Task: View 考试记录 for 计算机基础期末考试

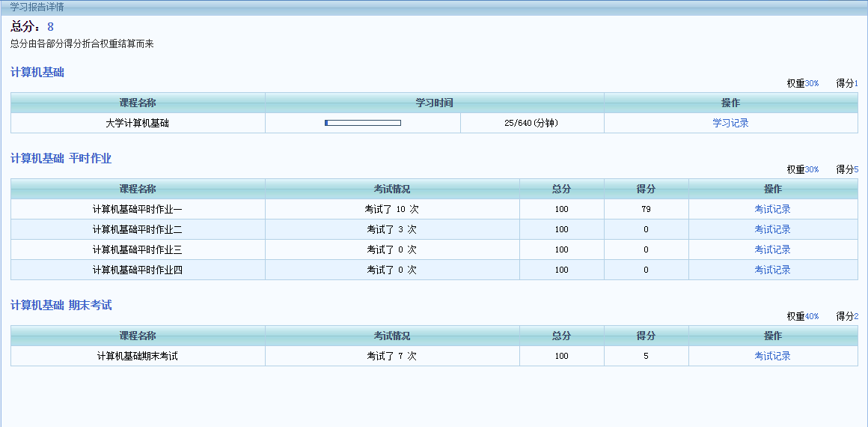Action: [x=772, y=356]
